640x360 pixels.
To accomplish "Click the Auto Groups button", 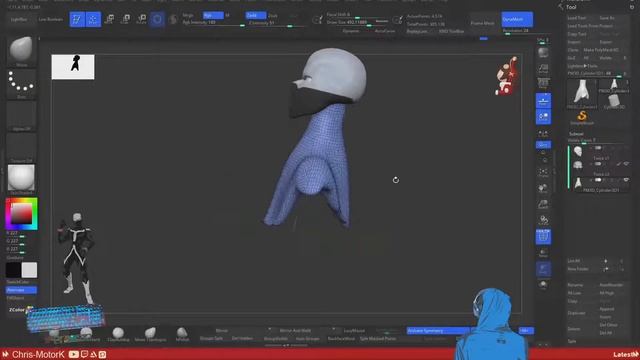I will tap(307, 338).
